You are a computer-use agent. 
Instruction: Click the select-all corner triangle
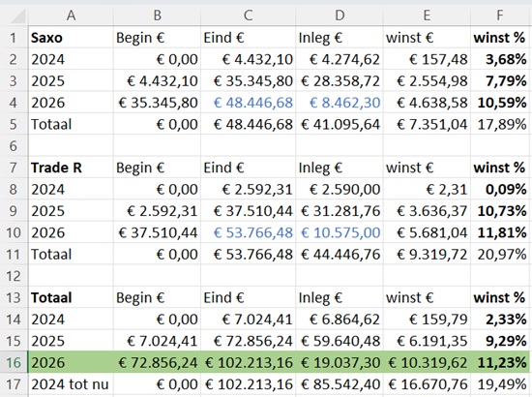pyautogui.click(x=15, y=15)
